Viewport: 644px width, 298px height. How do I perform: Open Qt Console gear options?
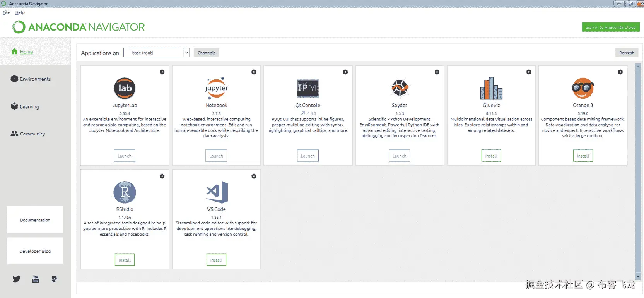pos(345,72)
